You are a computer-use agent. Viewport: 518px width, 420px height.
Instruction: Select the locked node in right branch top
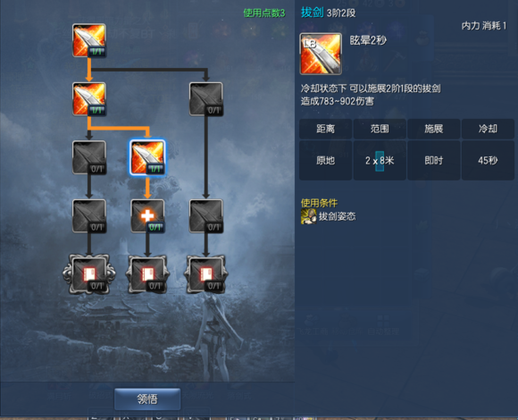206,99
